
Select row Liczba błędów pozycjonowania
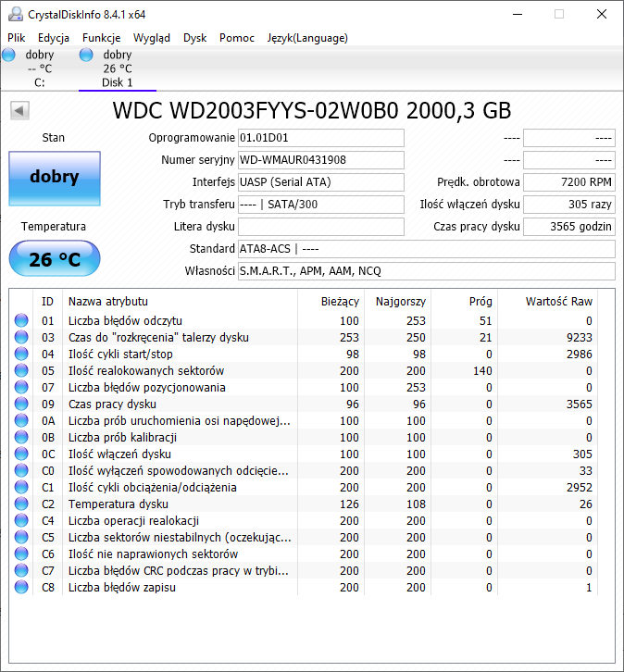(x=303, y=388)
